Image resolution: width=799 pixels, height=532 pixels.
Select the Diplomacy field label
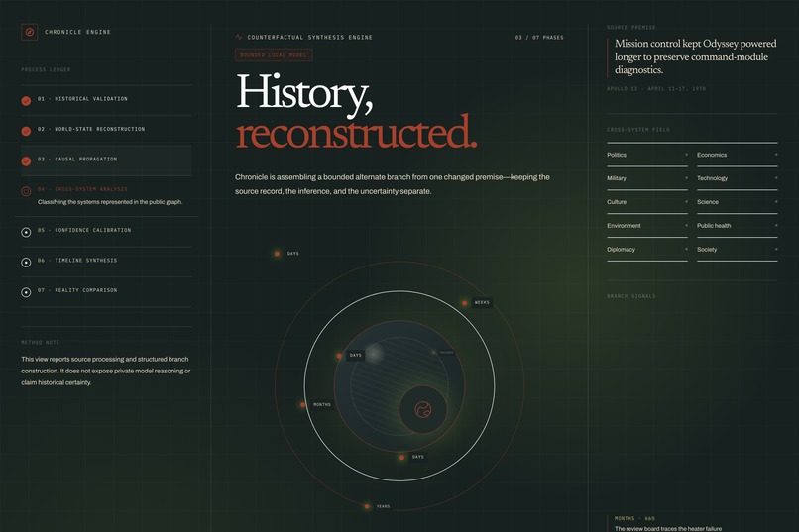621,250
